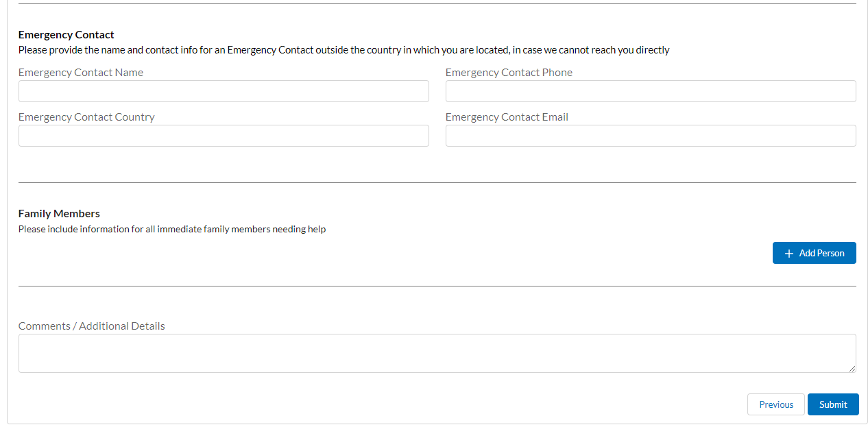Click inside the Comments text area
Viewport: 868px width, 427px height.
437,353
